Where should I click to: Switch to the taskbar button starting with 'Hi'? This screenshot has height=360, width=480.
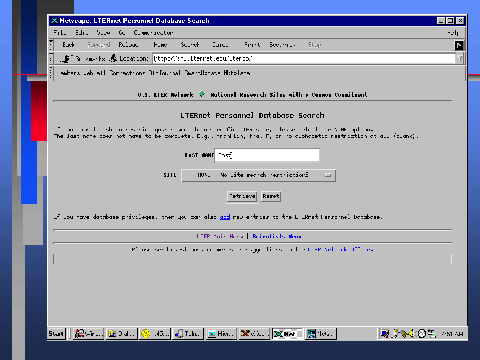pos(221,334)
